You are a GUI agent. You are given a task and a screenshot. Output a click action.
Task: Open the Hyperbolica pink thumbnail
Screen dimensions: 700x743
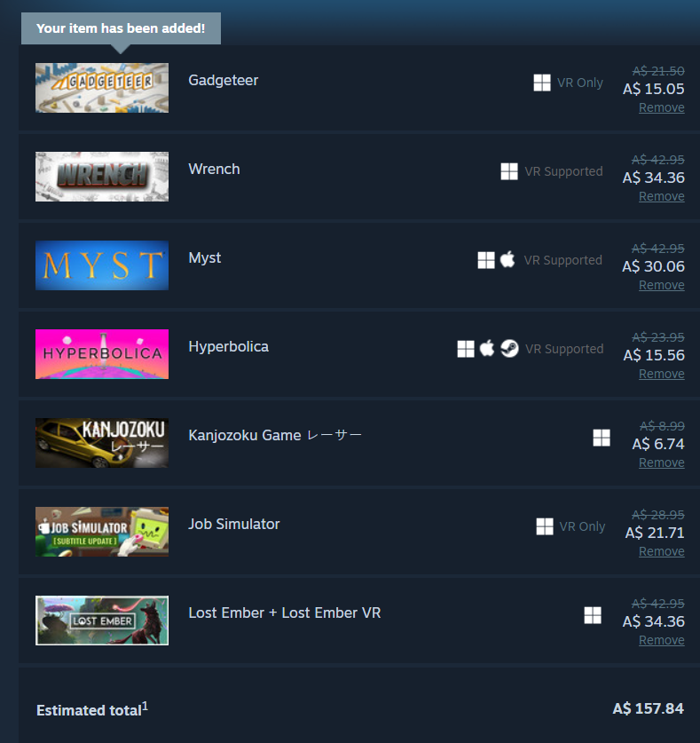102,354
